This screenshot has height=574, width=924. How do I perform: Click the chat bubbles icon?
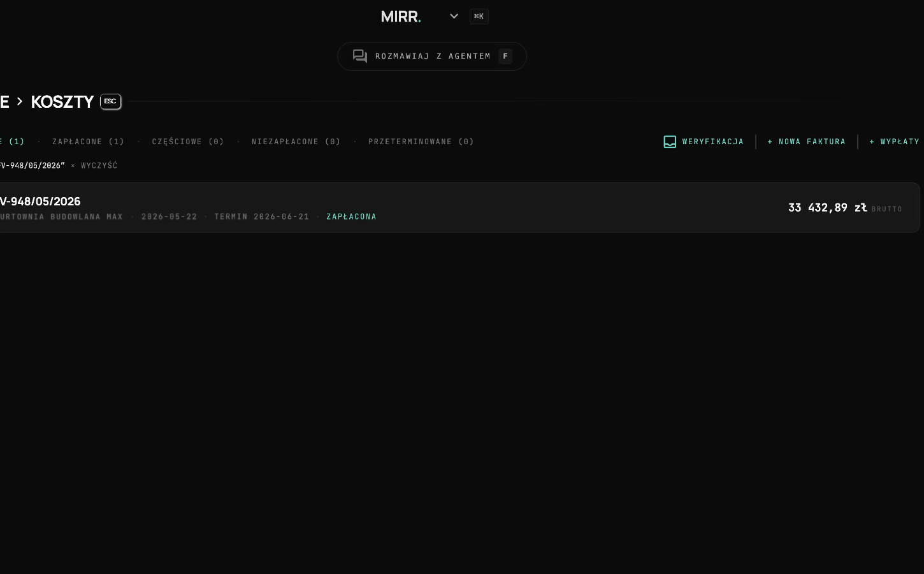[360, 56]
